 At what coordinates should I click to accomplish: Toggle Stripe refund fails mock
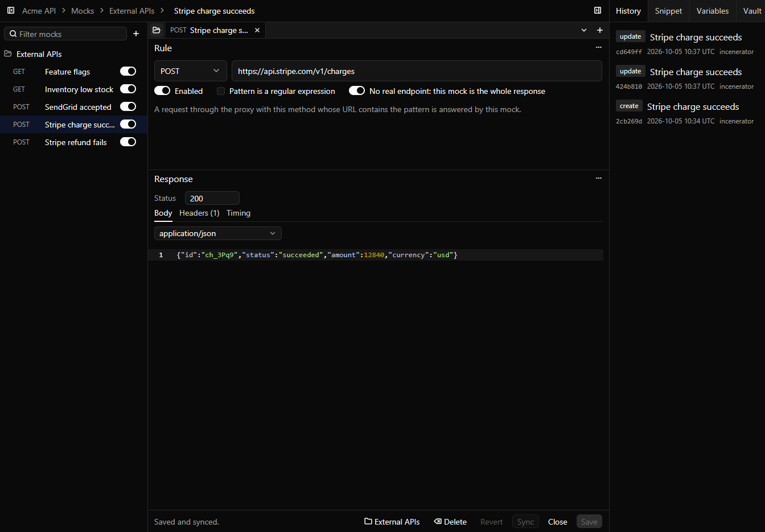tap(128, 142)
